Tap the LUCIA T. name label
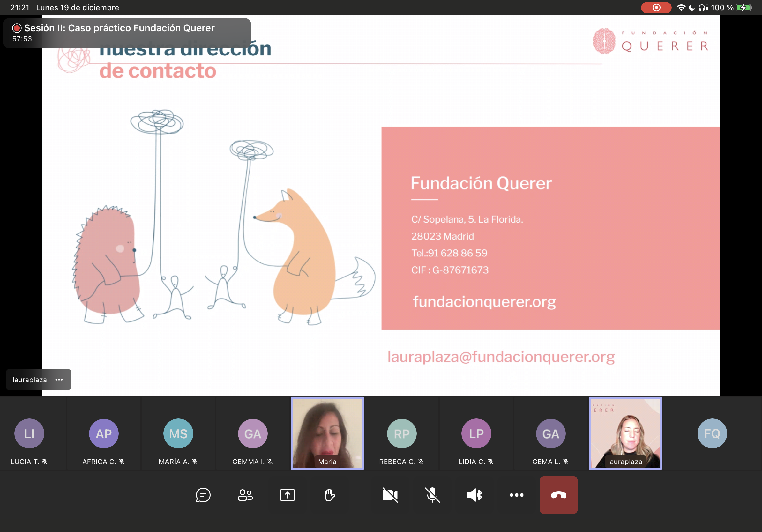Image resolution: width=762 pixels, height=532 pixels. 25,462
